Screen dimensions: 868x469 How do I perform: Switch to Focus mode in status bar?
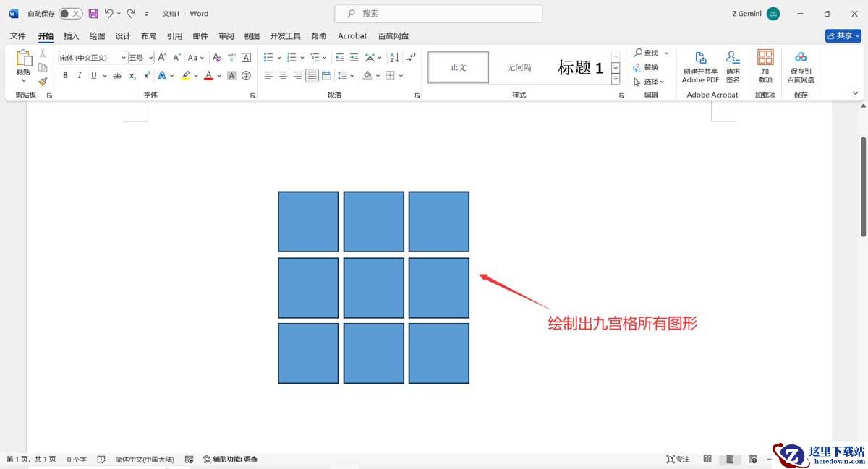pyautogui.click(x=678, y=459)
